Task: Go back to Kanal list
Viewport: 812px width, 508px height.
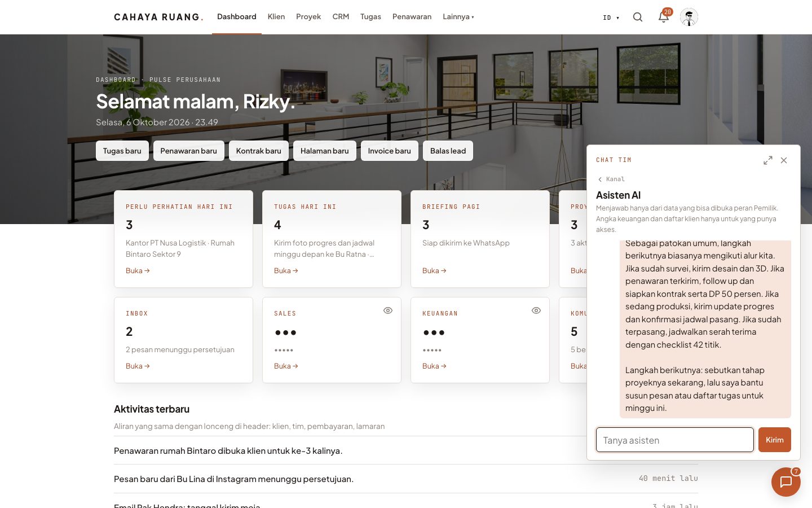Action: pos(611,179)
